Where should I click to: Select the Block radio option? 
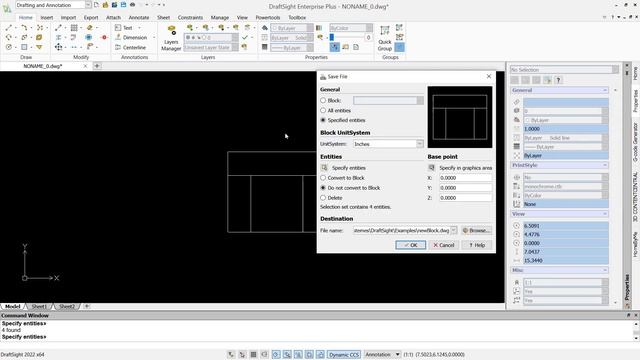[x=323, y=100]
